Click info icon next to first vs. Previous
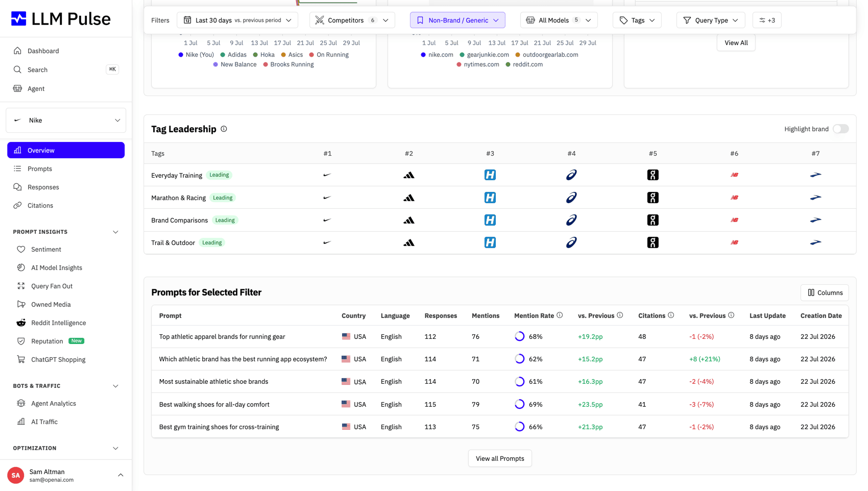This screenshot has height=491, width=868. tap(620, 315)
